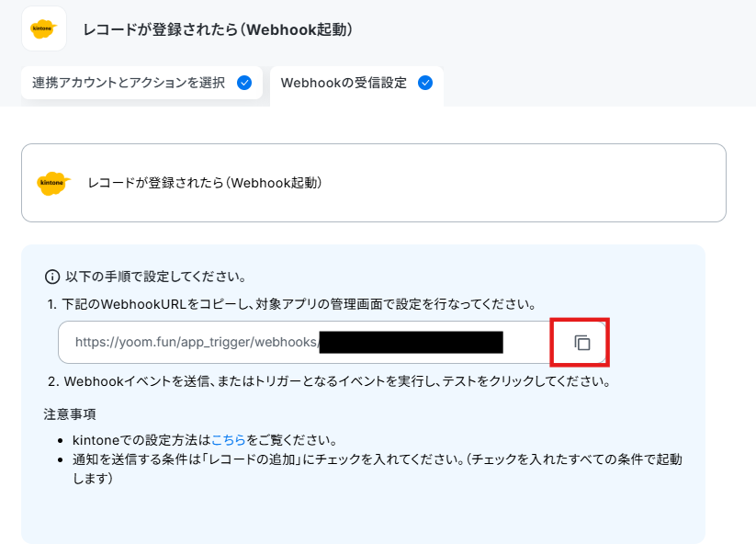756x555 pixels.
Task: Click the trigger card title レコードが登録されたら(Webhook起動)
Action: 205,183
